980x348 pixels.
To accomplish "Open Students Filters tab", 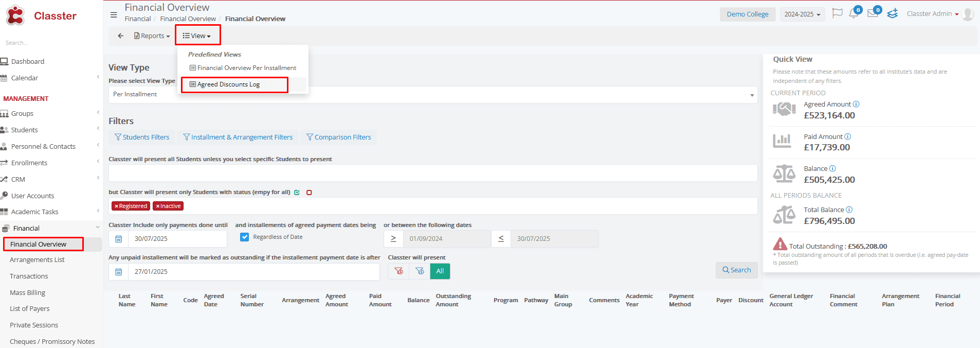I will [142, 137].
